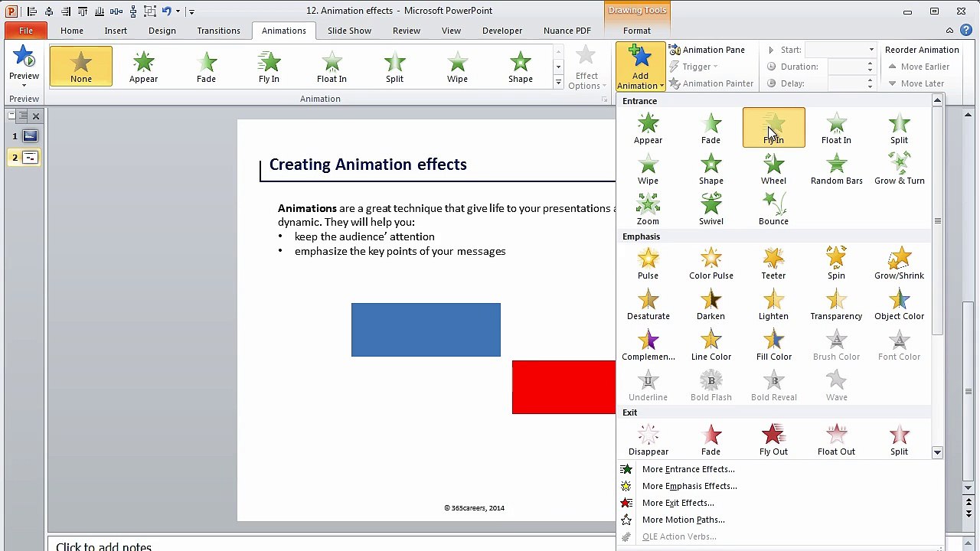Screen dimensions: 980x551
Task: Select the blue rectangle shape
Action: coord(426,330)
